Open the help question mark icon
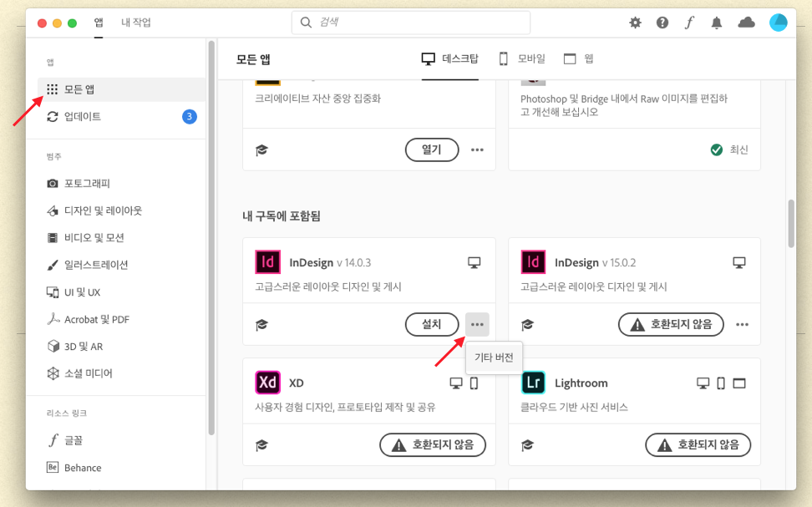The width and height of the screenshot is (812, 507). (x=662, y=23)
